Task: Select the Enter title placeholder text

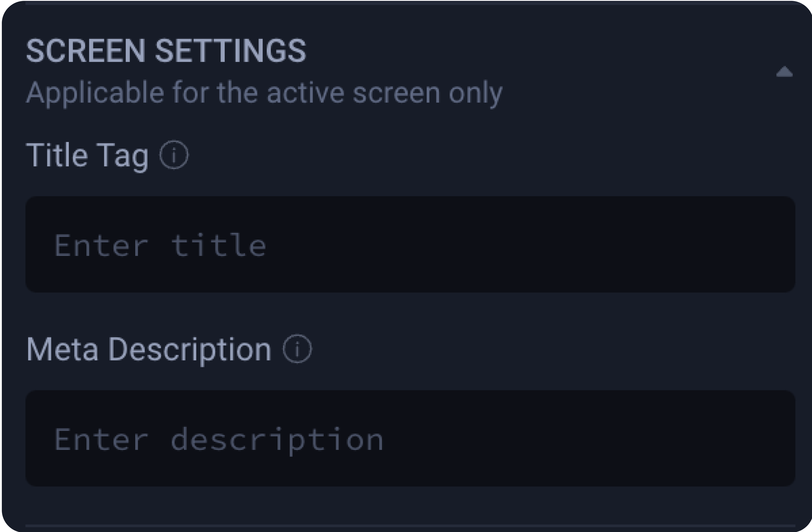Action: [160, 244]
